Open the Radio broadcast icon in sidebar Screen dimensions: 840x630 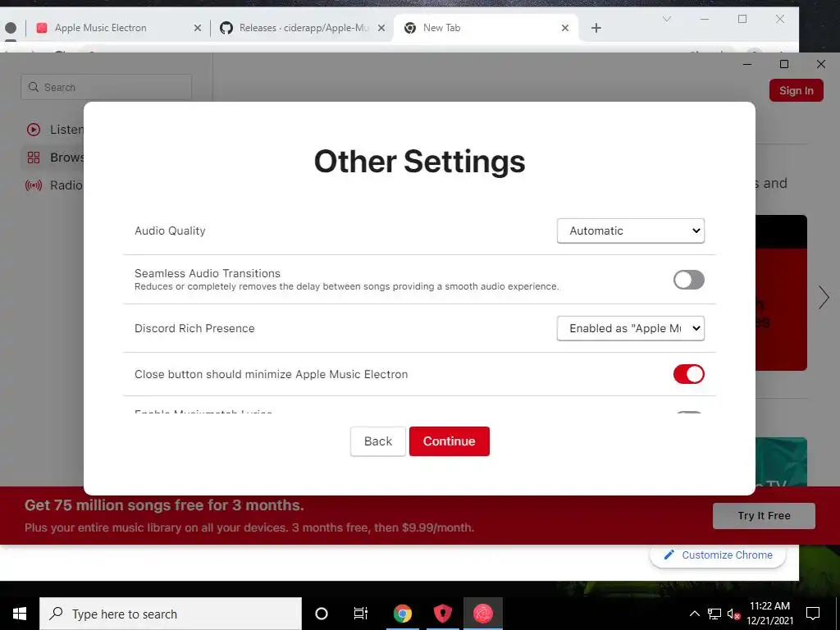[33, 185]
